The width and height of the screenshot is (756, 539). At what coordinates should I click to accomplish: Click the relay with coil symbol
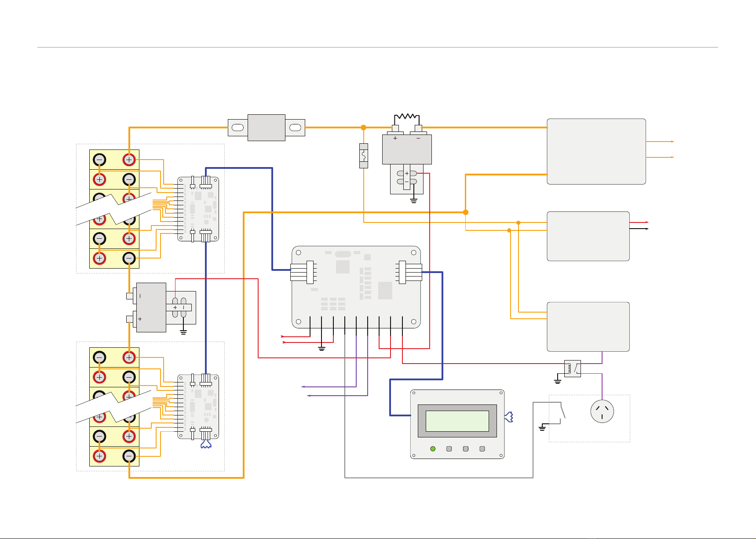(x=572, y=368)
